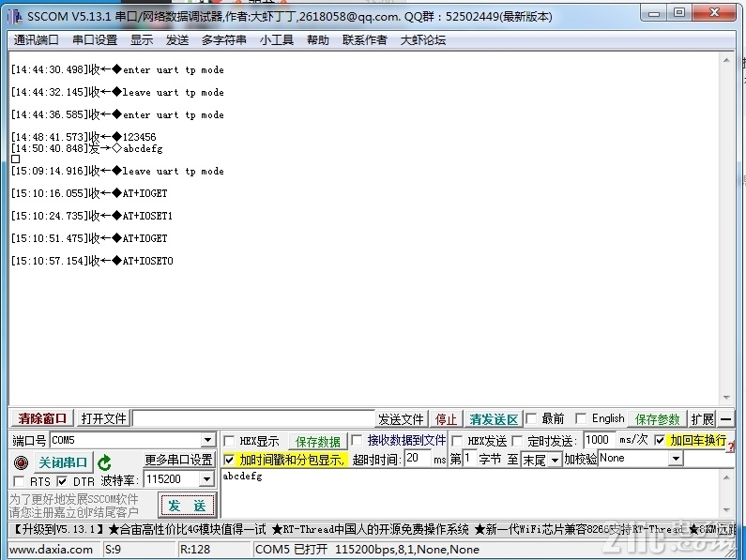Click the red serial port status indicator
Image resolution: width=746 pixels, height=560 pixels.
click(21, 462)
